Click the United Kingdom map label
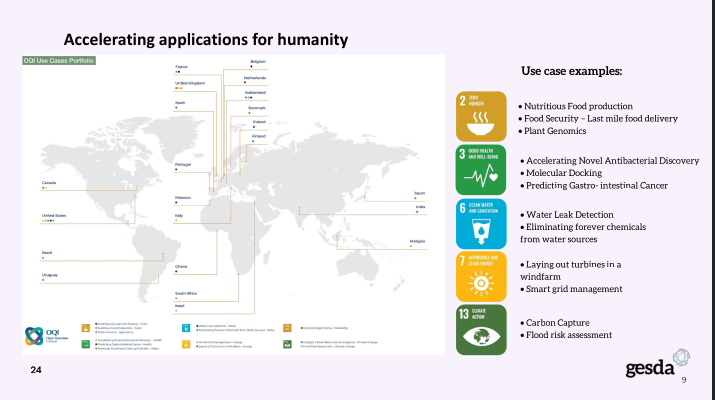The height and width of the screenshot is (400, 715). tap(190, 83)
